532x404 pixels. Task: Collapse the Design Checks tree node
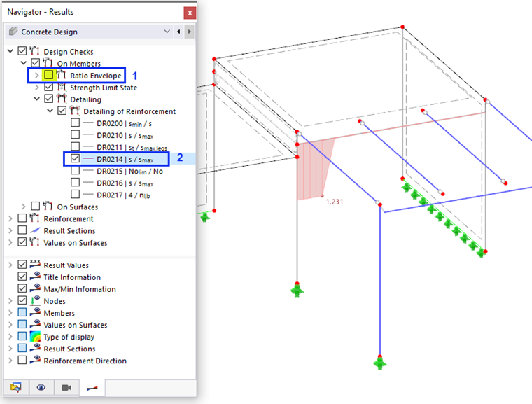[10, 51]
